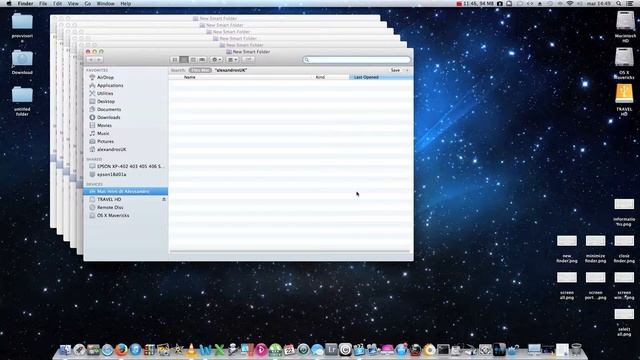Select the This Mac search scope
Screen dimensions: 640x360
point(200,70)
